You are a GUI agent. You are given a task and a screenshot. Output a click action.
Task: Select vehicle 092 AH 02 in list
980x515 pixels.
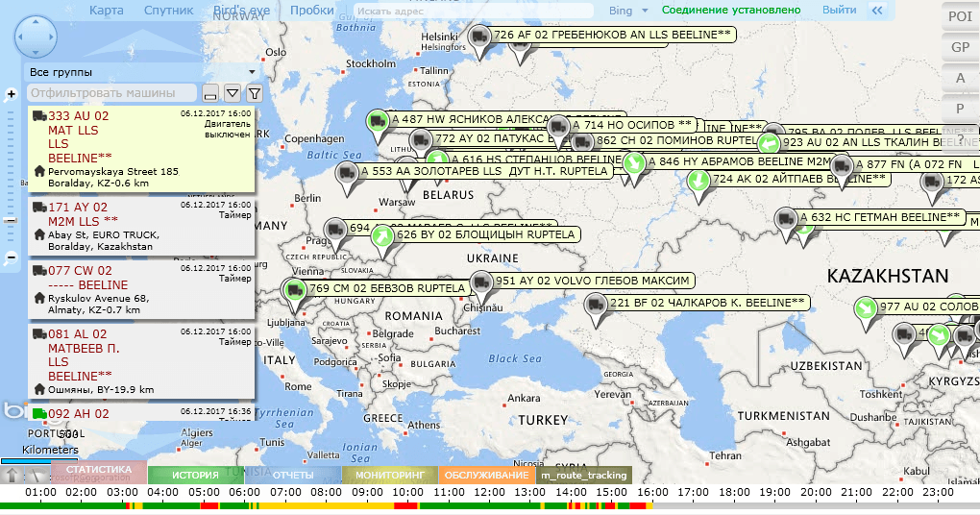(141, 412)
